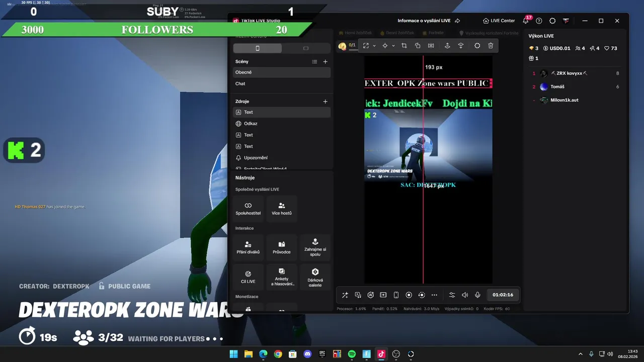Open selected source settings gear

[477, 46]
